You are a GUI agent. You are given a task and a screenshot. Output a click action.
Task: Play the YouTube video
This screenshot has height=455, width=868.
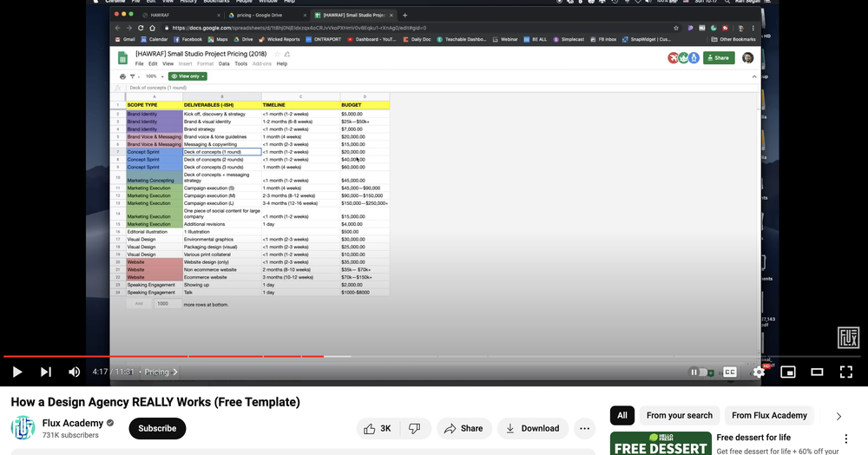click(x=17, y=372)
